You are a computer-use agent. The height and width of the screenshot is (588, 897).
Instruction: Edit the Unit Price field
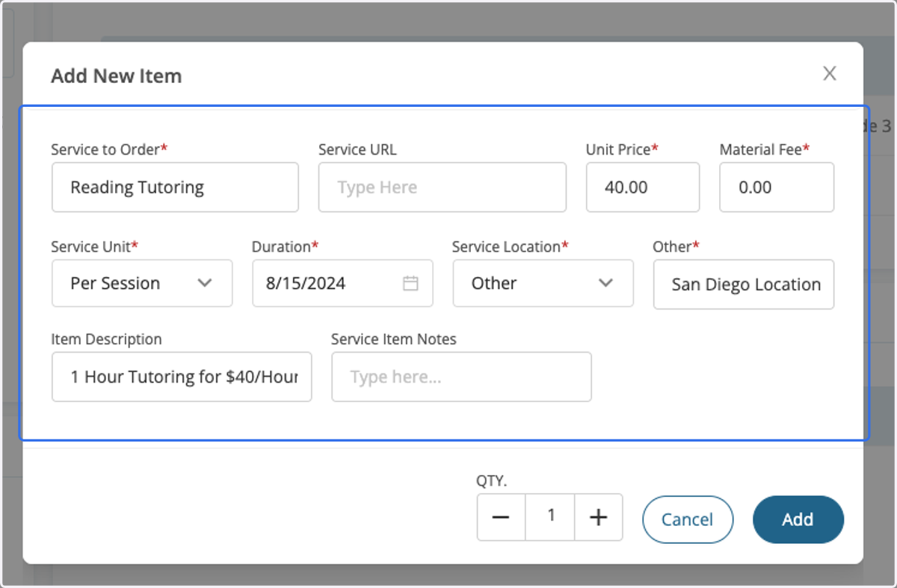(643, 188)
